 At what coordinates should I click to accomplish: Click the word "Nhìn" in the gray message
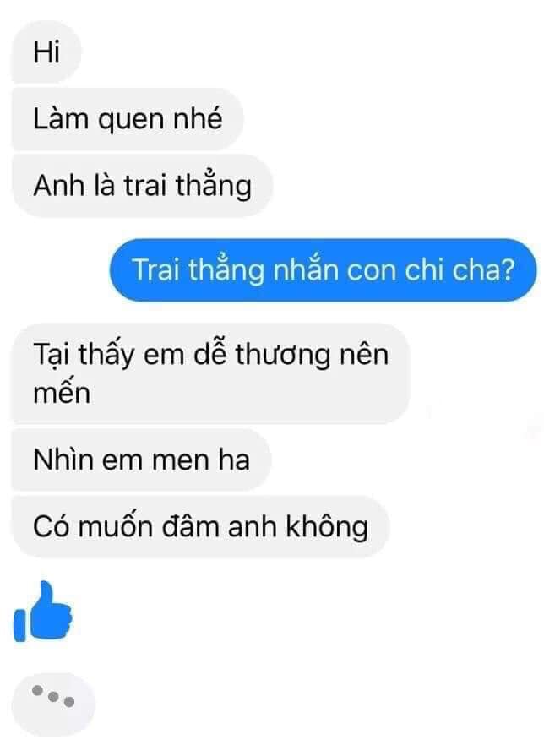[63, 460]
